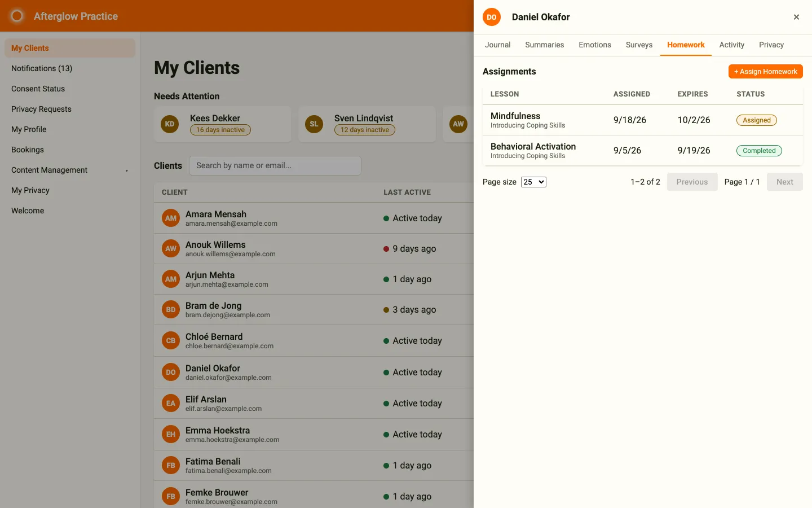Click the CLIENT column header
The image size is (812, 508).
(175, 192)
